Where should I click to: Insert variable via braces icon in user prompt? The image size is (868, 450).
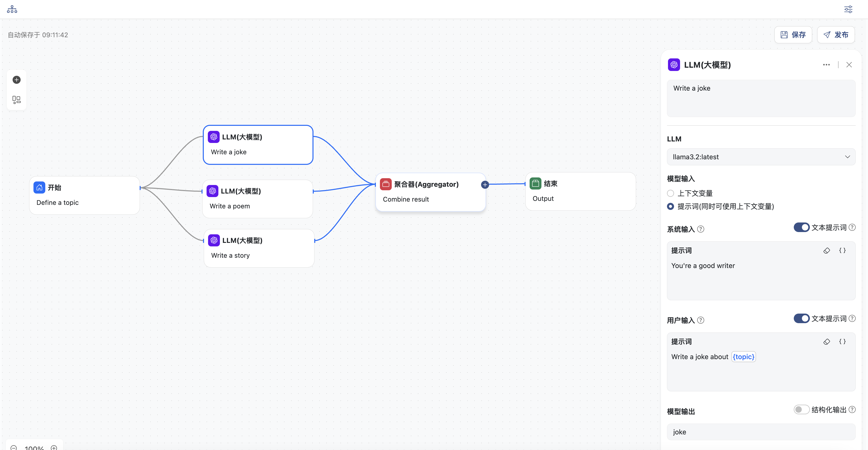click(x=842, y=342)
